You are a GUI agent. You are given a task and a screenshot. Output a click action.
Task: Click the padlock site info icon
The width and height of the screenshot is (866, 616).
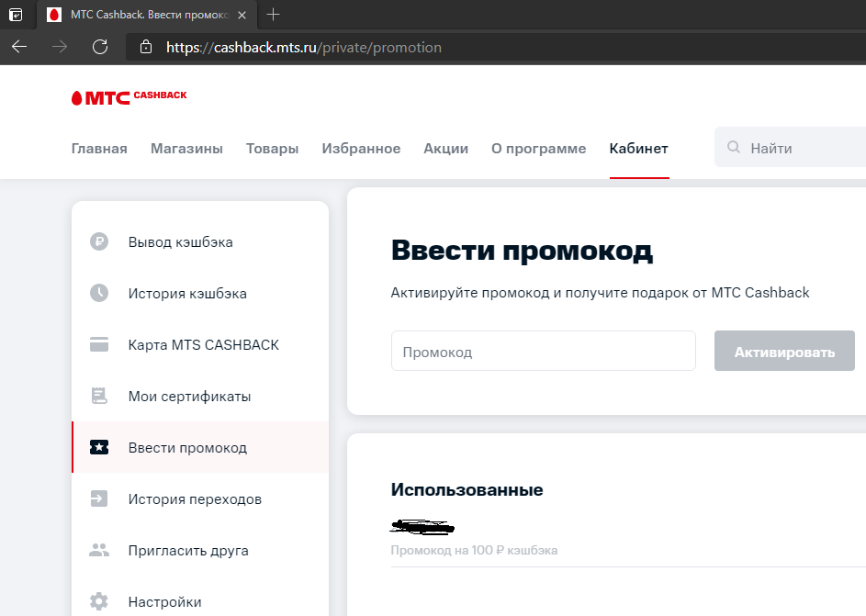click(146, 47)
